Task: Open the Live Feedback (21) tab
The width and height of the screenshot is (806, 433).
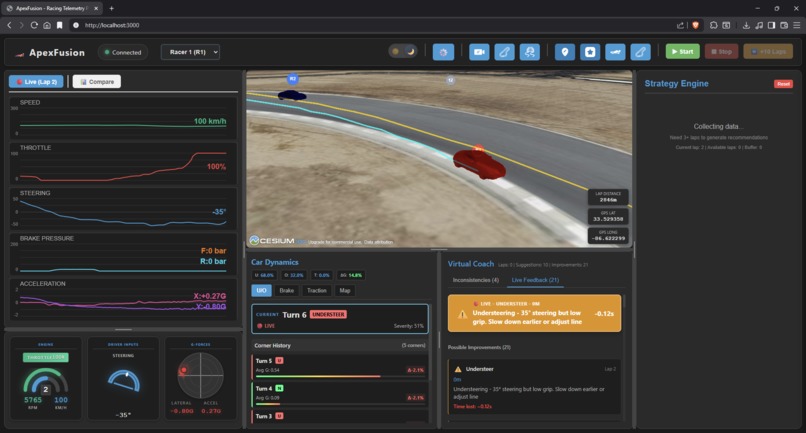Action: (535, 280)
